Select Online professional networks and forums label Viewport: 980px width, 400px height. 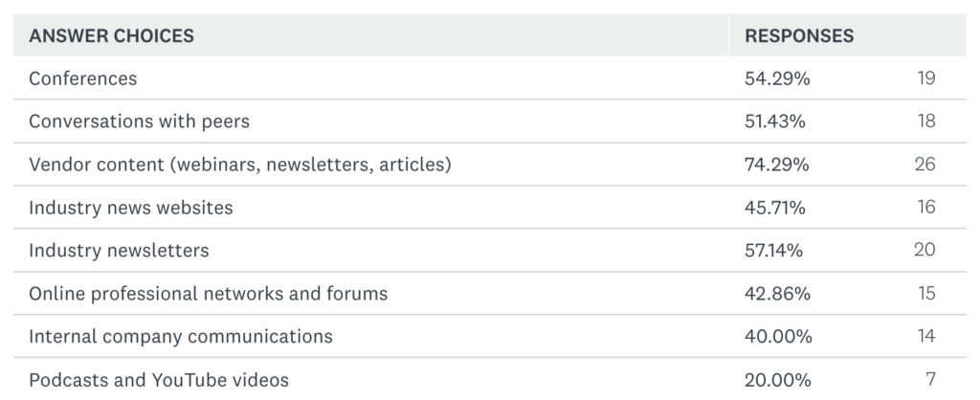[209, 294]
